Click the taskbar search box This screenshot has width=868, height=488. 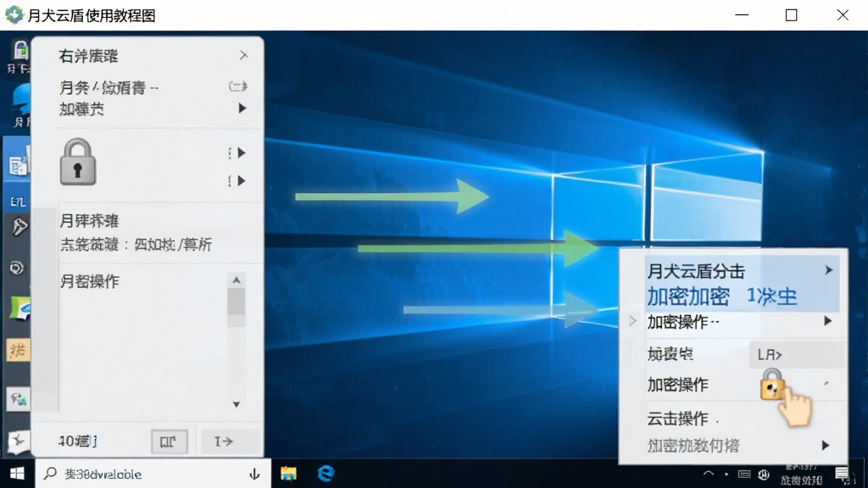pos(153,474)
